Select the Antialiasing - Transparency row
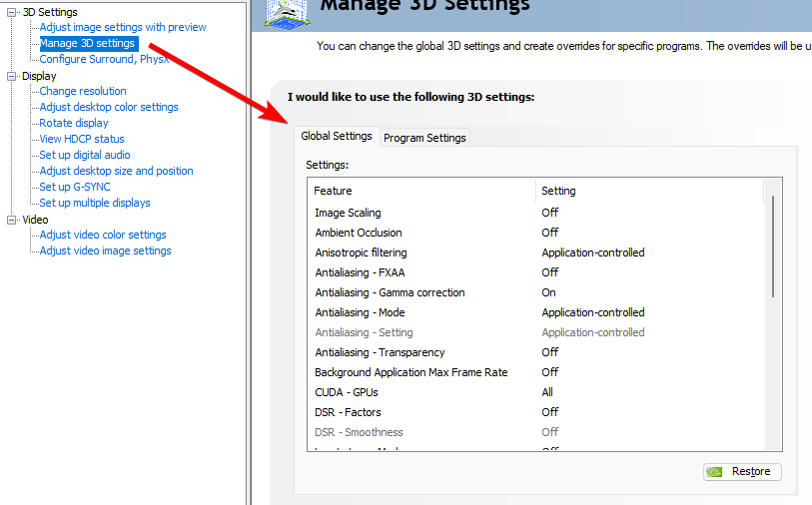The image size is (812, 505). [x=535, y=353]
